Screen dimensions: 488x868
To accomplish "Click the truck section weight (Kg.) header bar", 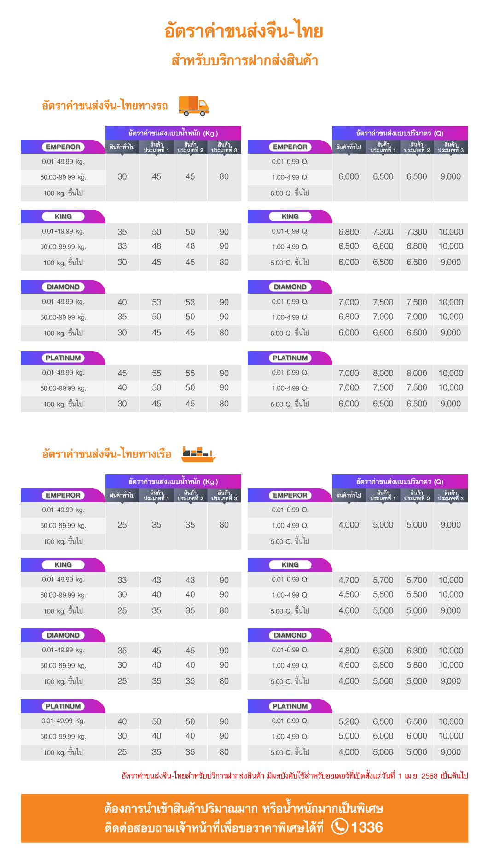I will pos(173,133).
